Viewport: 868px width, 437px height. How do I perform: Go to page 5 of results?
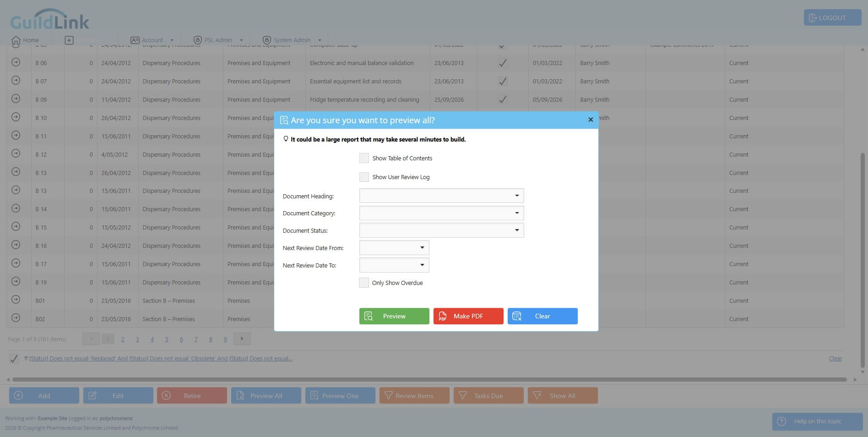pos(167,339)
